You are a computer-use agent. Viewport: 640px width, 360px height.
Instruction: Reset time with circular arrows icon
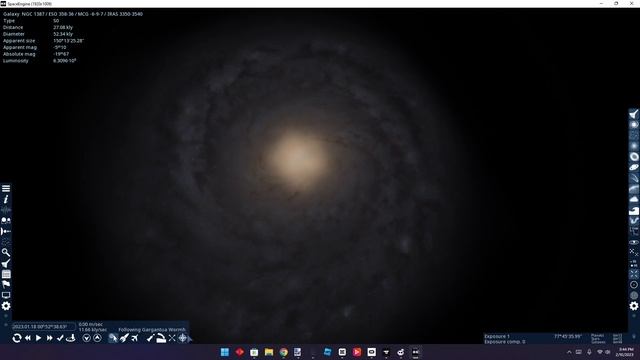(17, 338)
